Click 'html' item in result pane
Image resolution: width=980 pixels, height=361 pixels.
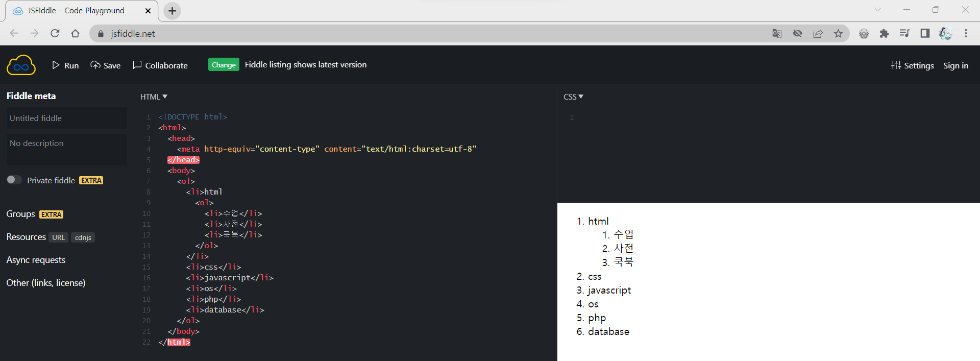(x=598, y=221)
